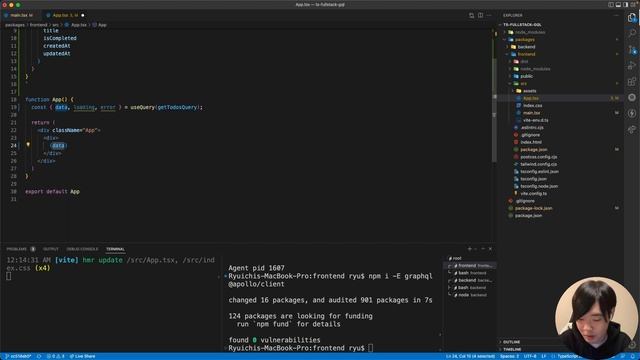Screen dimensions: 640x360
Task: Select the 'bash frontend' terminal entry
Action: 471,273
